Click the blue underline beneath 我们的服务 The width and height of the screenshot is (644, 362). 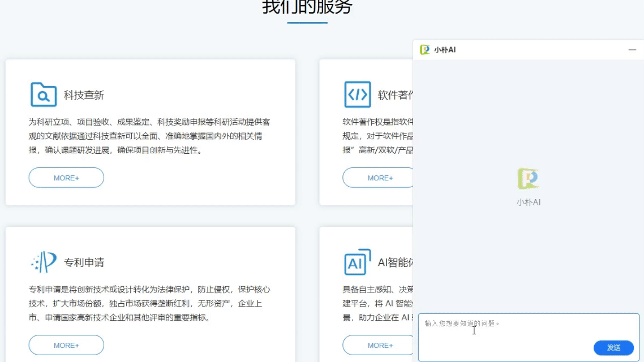[x=306, y=24]
